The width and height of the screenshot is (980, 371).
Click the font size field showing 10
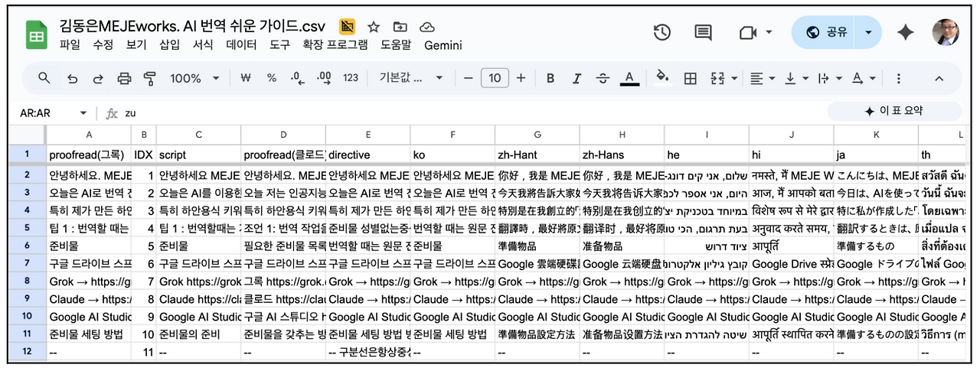(x=495, y=78)
